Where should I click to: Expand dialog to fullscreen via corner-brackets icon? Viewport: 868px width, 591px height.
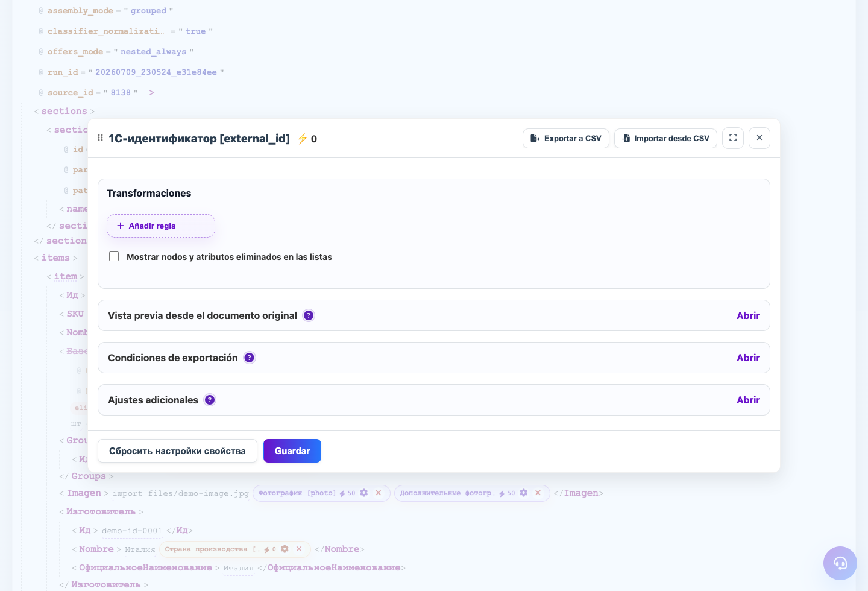tap(733, 138)
